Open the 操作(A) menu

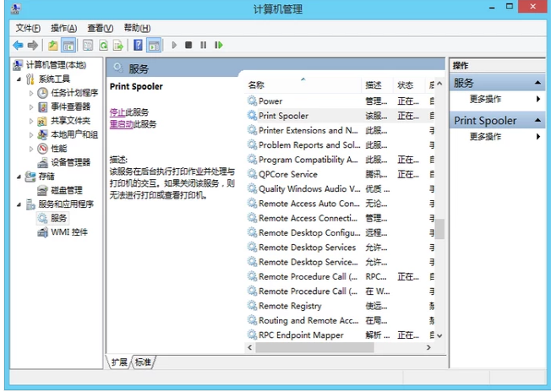pos(64,28)
